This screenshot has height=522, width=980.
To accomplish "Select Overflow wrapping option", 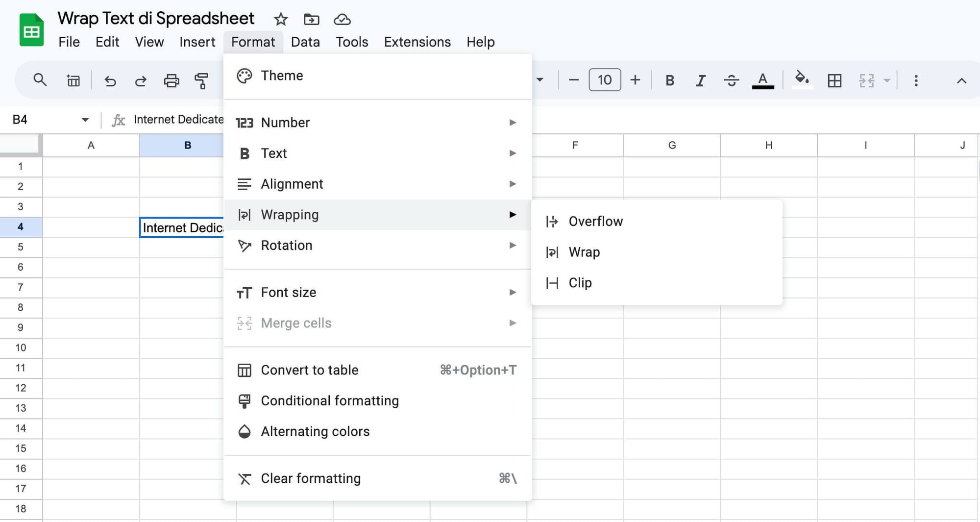I will [657, 222].
